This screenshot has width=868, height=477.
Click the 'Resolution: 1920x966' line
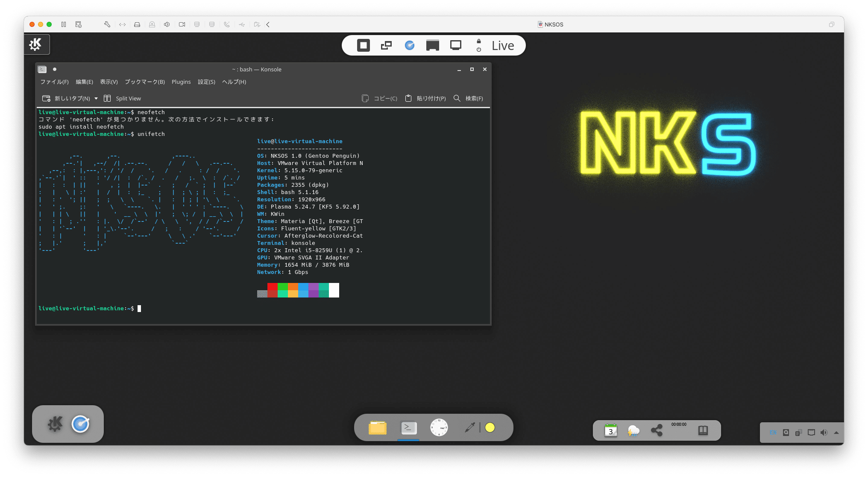click(291, 200)
